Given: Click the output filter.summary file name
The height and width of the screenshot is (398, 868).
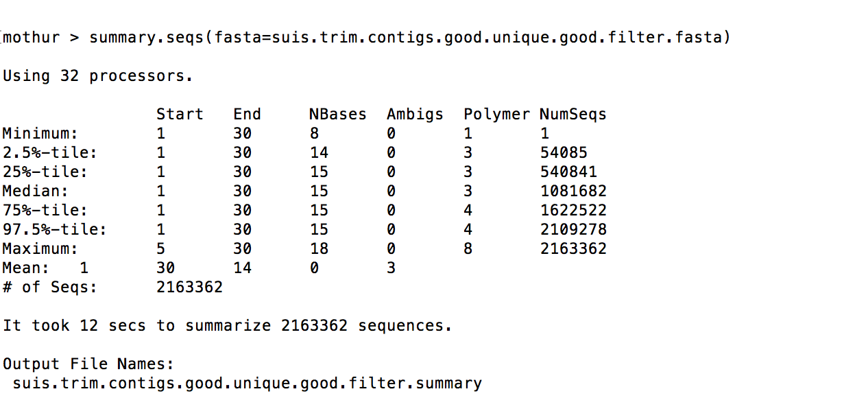Looking at the screenshot, I should coord(247,383).
